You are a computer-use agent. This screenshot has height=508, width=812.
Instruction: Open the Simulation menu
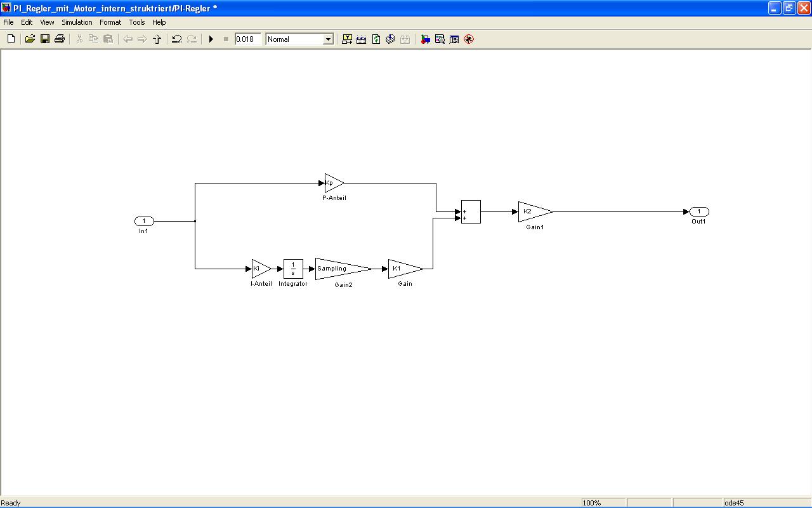(x=77, y=22)
